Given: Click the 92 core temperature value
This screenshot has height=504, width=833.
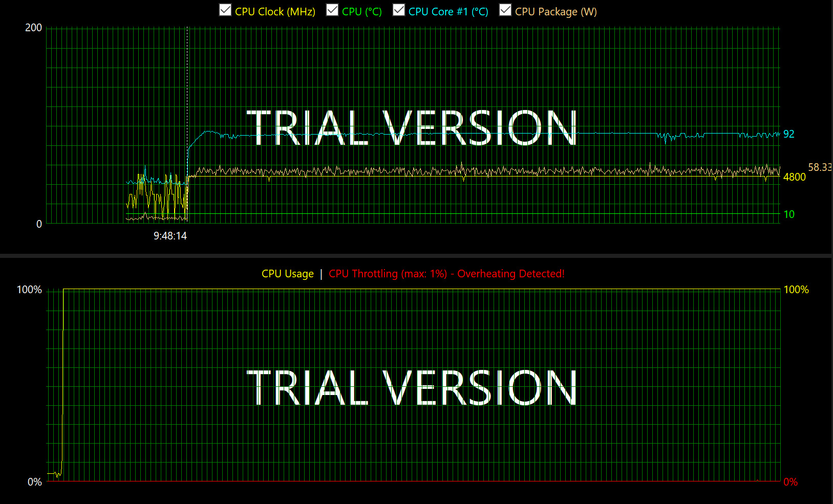Looking at the screenshot, I should [x=789, y=134].
